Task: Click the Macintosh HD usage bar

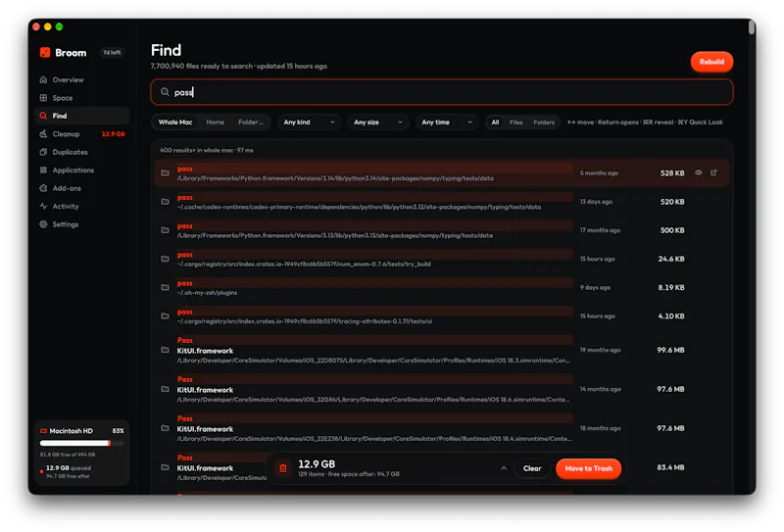Action: click(x=82, y=443)
